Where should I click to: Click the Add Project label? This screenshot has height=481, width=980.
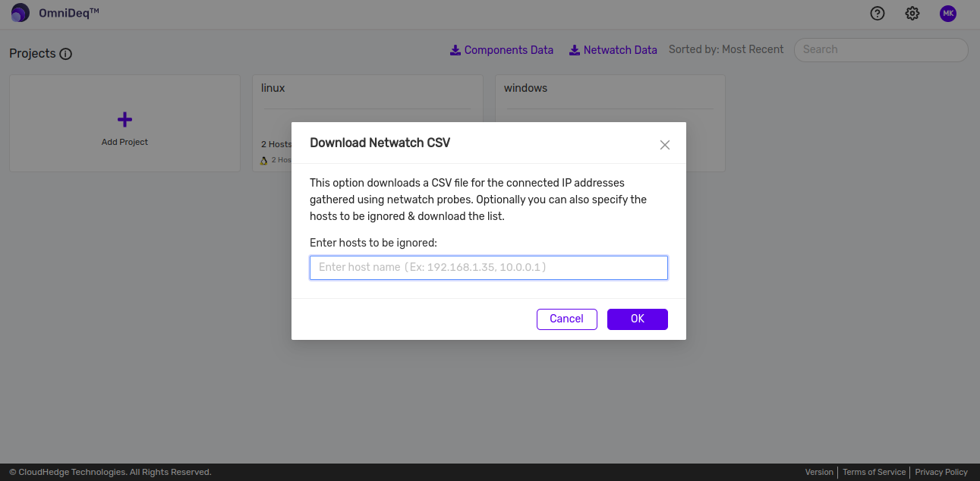tap(125, 142)
